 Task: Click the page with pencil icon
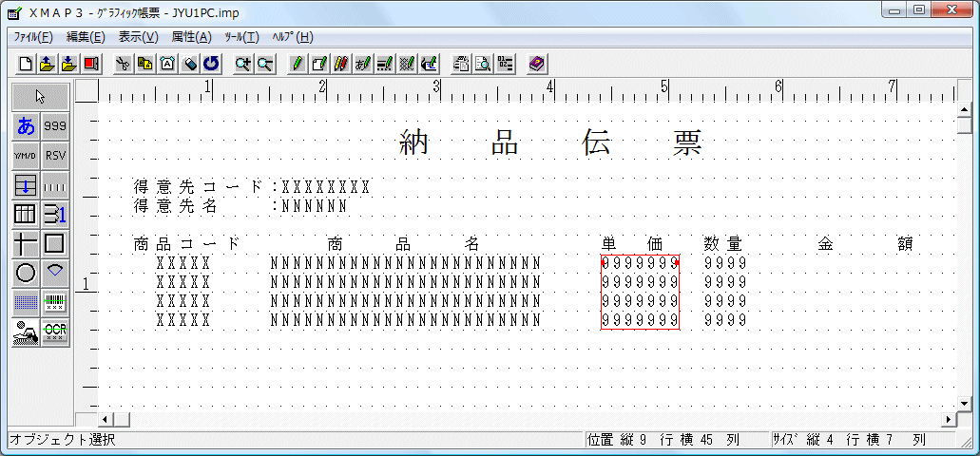[318, 63]
